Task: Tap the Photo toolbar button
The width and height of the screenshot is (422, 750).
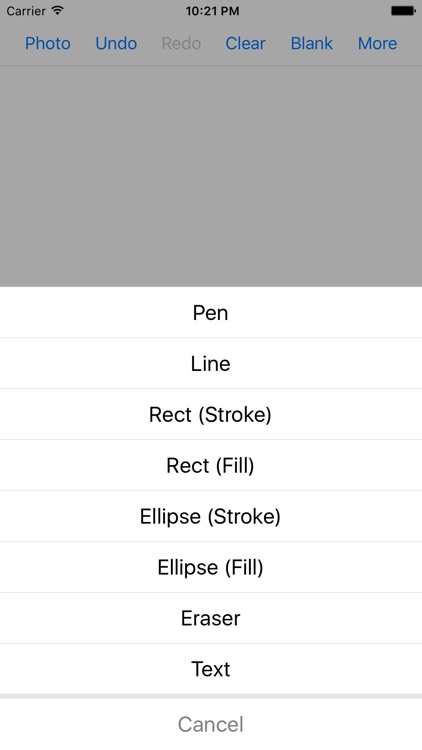Action: click(48, 44)
